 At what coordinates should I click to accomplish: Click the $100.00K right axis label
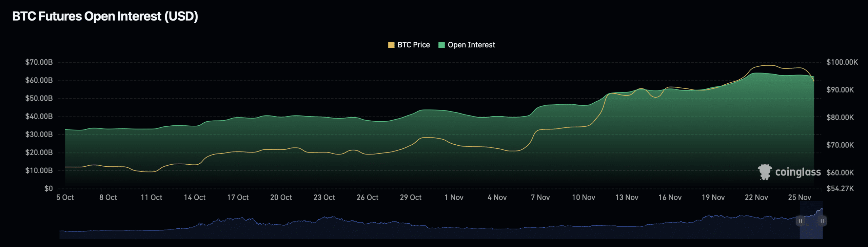[842, 62]
